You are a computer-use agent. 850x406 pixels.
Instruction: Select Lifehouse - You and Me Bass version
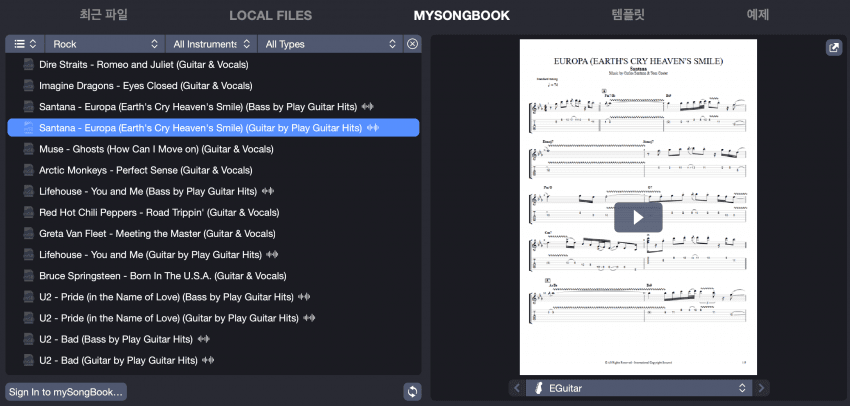click(213, 191)
